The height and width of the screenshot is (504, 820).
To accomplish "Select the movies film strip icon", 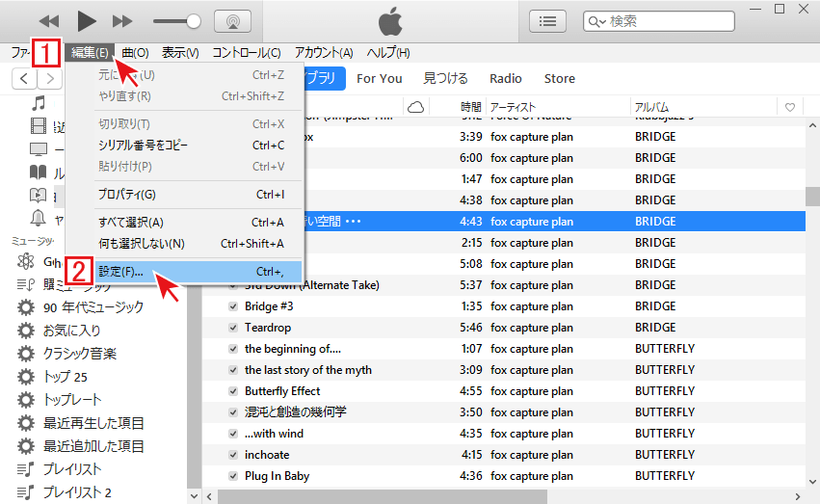I will point(39,125).
